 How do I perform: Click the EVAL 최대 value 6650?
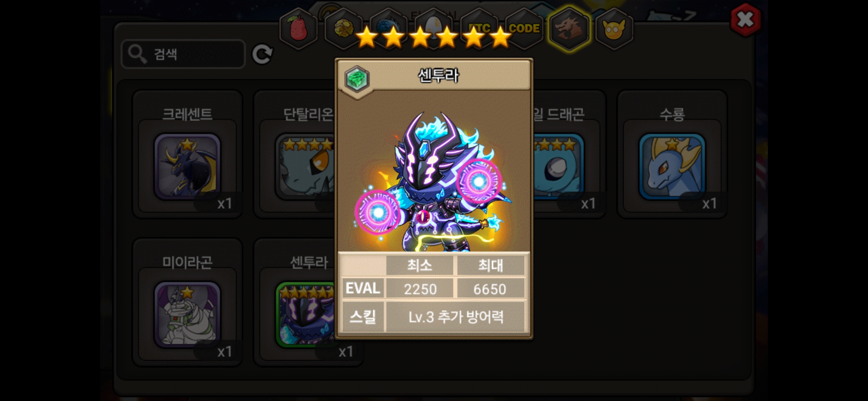pos(490,289)
